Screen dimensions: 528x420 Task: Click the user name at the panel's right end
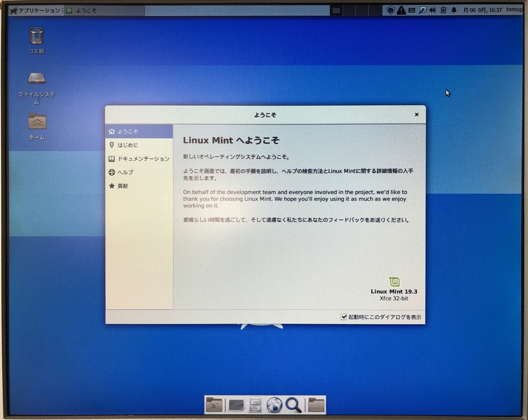514,10
